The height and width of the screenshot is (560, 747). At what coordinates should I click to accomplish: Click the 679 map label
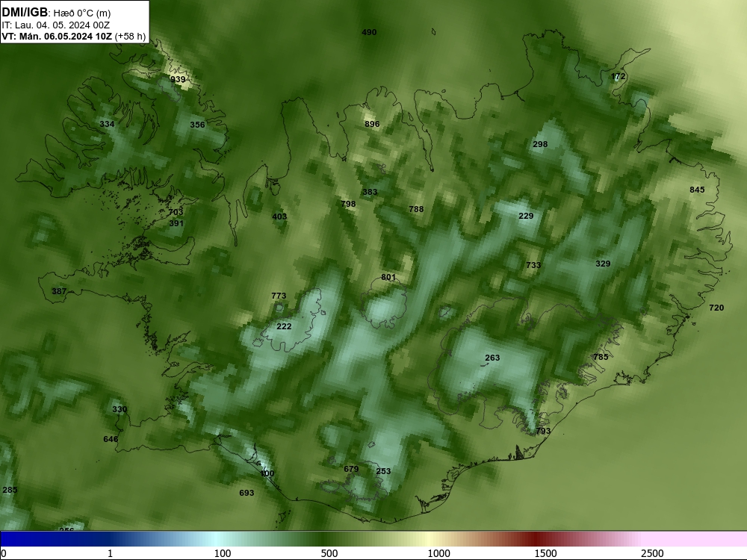click(351, 469)
